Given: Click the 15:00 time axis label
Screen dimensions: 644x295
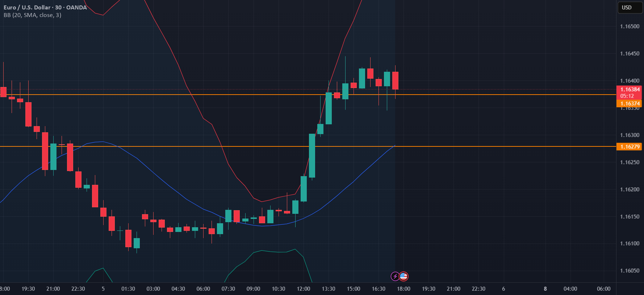Looking at the screenshot, I should (x=354, y=289).
